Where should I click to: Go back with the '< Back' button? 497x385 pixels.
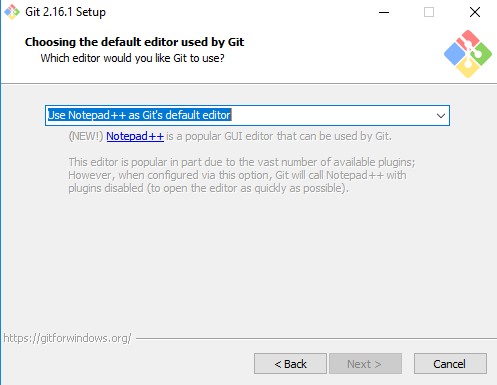click(x=290, y=364)
